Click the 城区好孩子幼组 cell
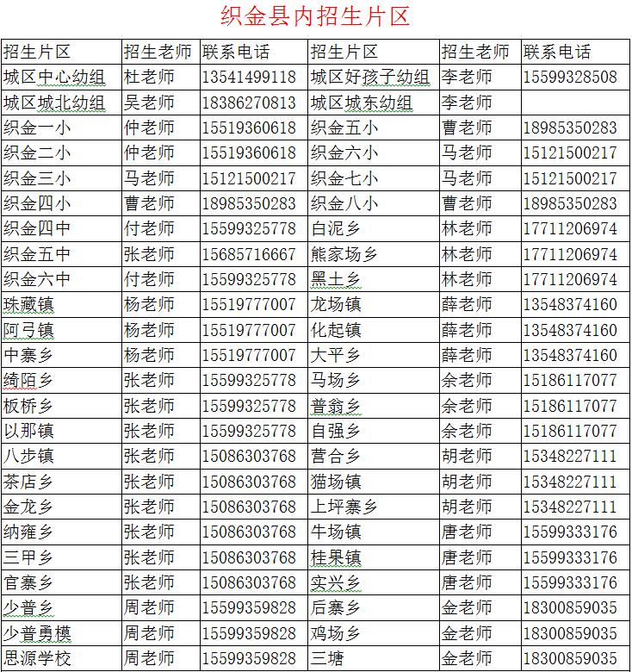The image size is (632, 672). coord(374,78)
